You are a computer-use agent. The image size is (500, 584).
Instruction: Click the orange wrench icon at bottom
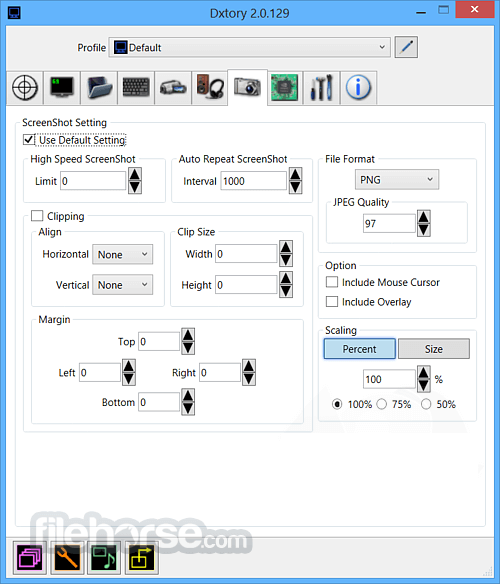[67, 558]
